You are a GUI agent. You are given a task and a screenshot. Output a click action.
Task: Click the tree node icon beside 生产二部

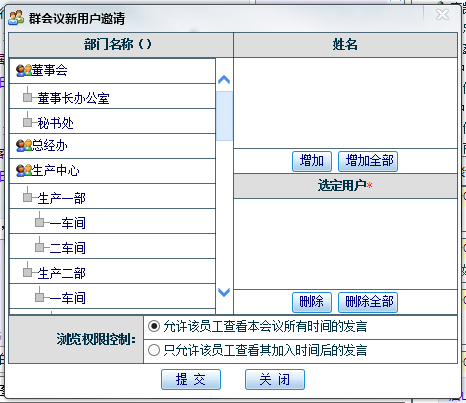(28, 272)
